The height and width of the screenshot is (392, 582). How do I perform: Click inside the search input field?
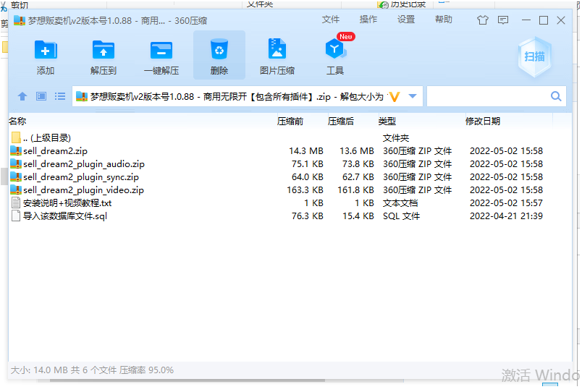pos(486,96)
